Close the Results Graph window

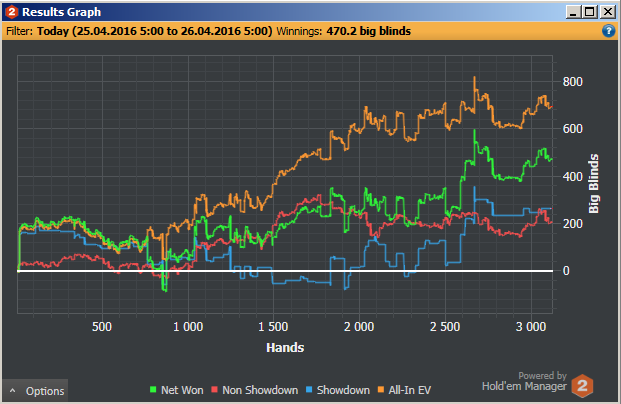[608, 12]
